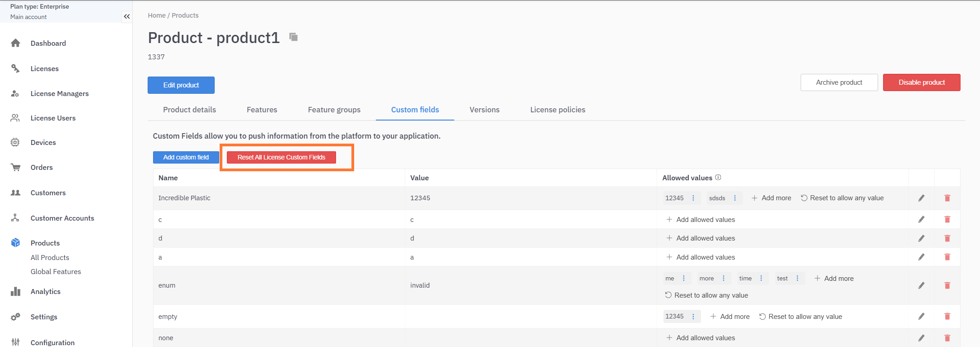The image size is (980, 347).
Task: Open options menu for 'more' allowed value
Action: (x=723, y=279)
